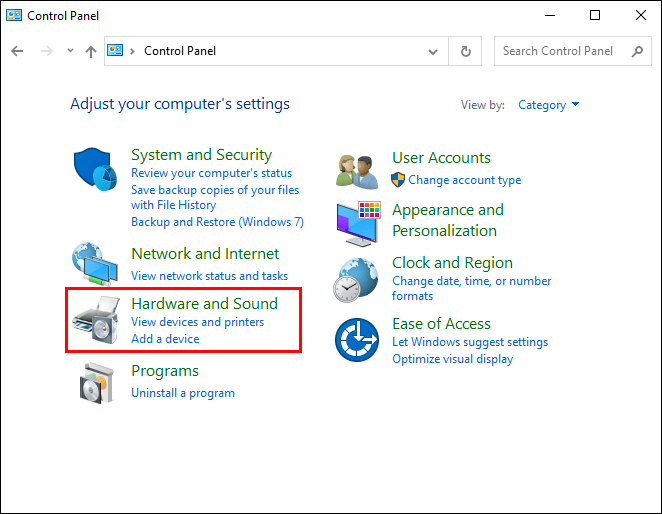This screenshot has width=662, height=514.
Task: Open Backup and Restore (Windows 7)
Action: [x=217, y=222]
